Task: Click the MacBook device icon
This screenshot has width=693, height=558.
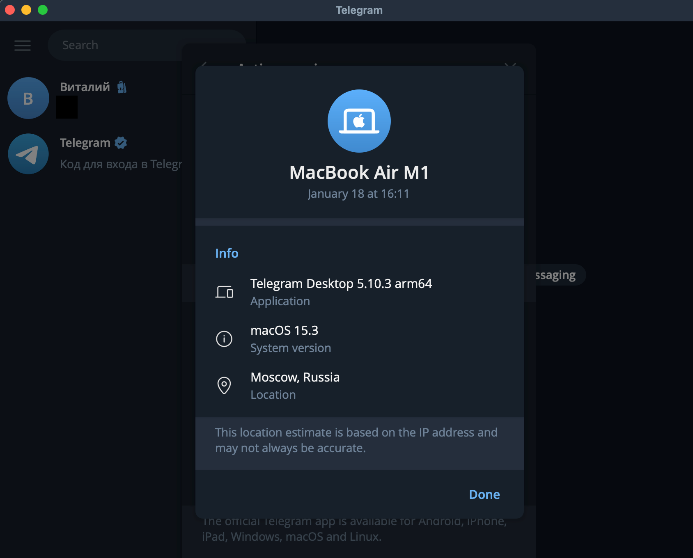Action: pyautogui.click(x=359, y=121)
